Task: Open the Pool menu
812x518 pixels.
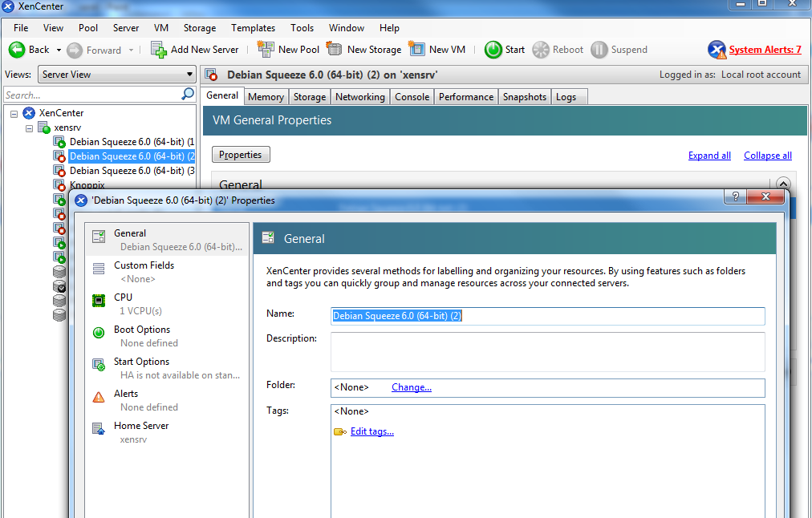Action: [x=88, y=28]
